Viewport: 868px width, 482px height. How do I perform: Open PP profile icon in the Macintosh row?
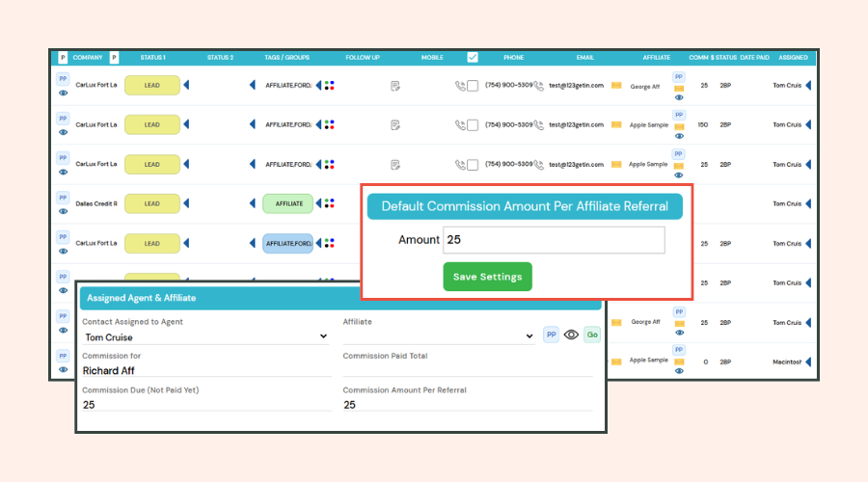[x=63, y=356]
